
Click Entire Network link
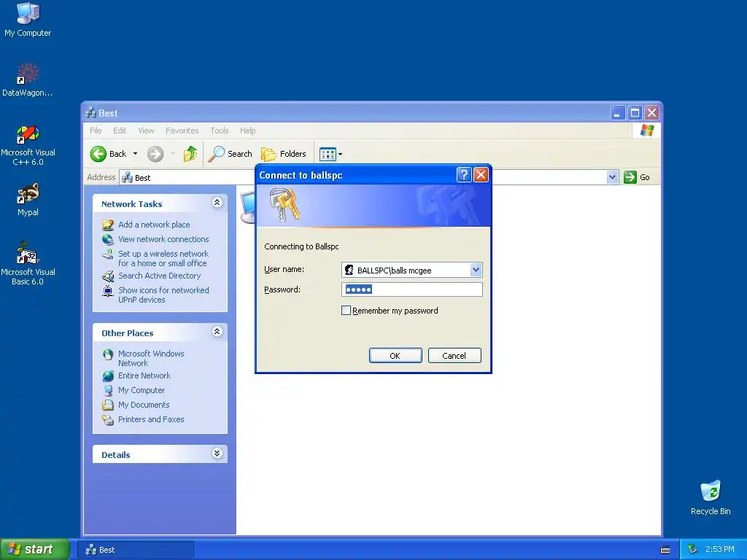coord(144,376)
